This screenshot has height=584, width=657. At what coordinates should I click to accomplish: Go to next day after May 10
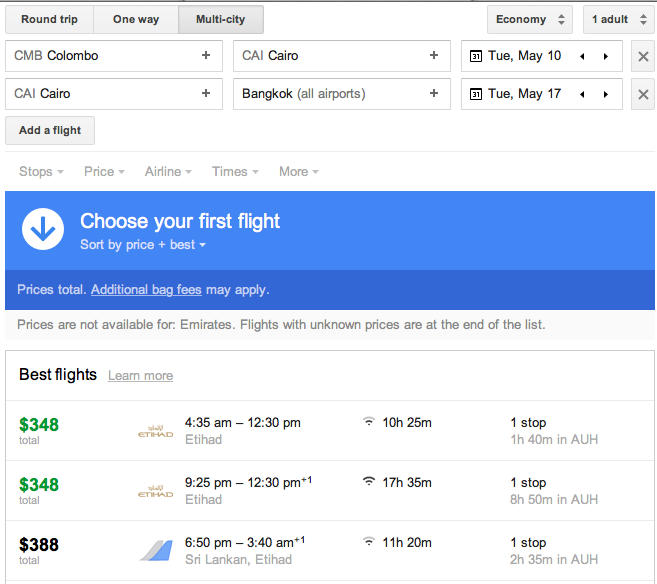(x=606, y=56)
